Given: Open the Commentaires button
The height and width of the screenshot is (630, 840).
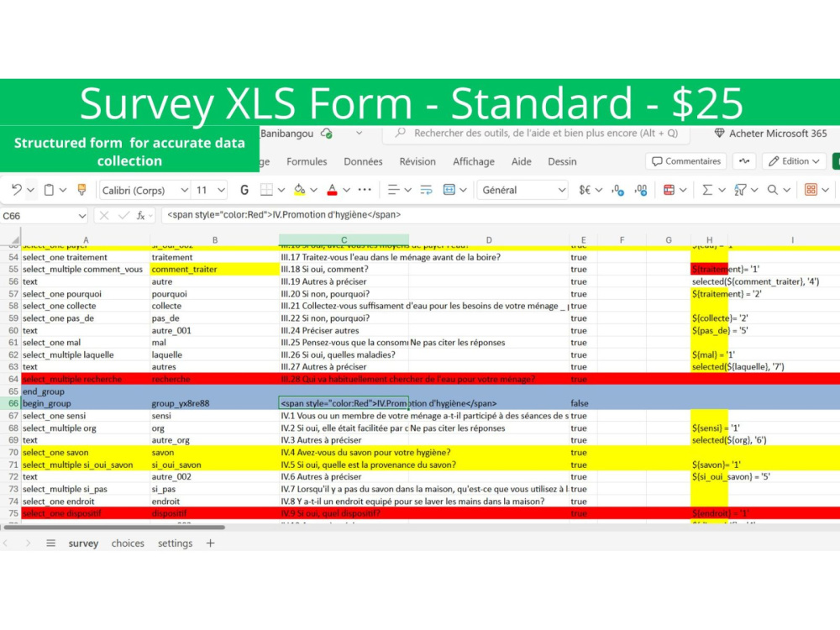Looking at the screenshot, I should (x=686, y=161).
